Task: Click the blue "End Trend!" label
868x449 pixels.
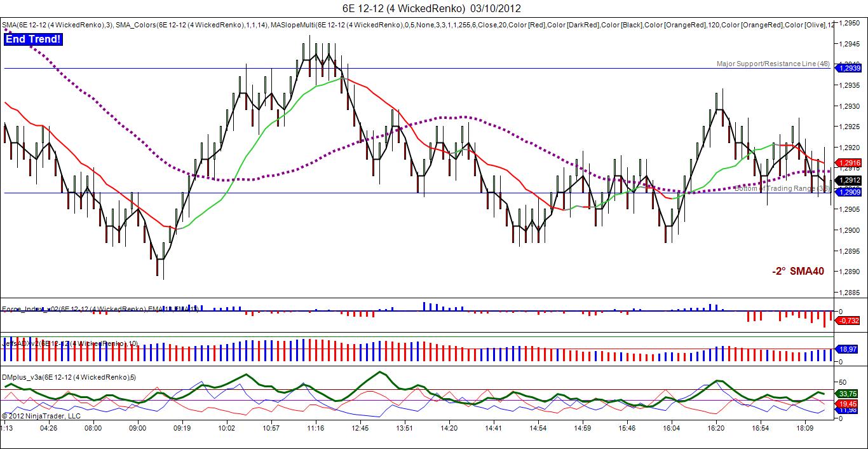Action: pyautogui.click(x=33, y=39)
